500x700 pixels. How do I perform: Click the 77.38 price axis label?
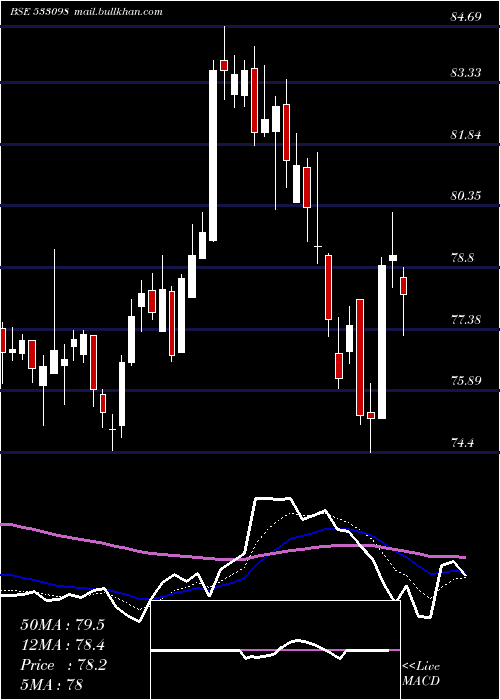point(466,320)
